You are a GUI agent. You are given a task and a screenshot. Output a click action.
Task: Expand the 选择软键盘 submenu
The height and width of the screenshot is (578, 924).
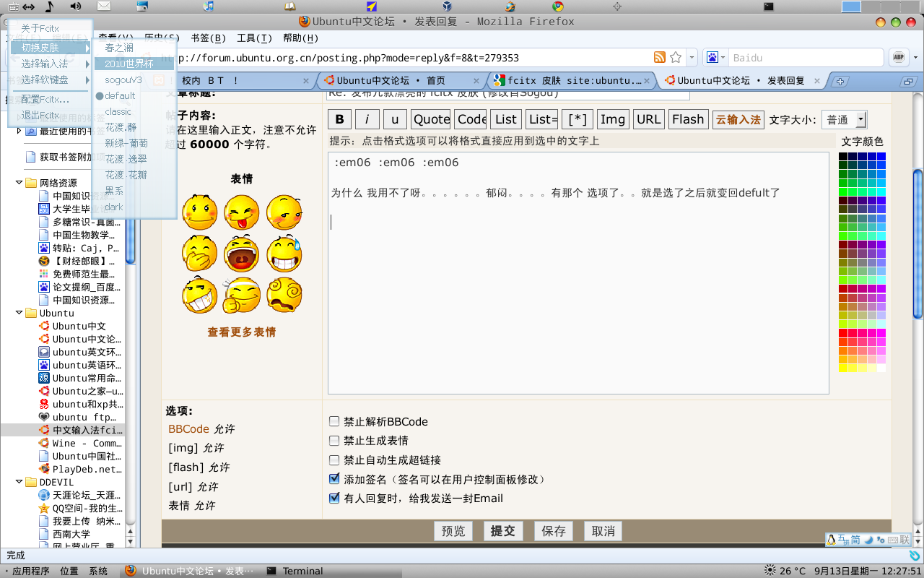[x=50, y=79]
